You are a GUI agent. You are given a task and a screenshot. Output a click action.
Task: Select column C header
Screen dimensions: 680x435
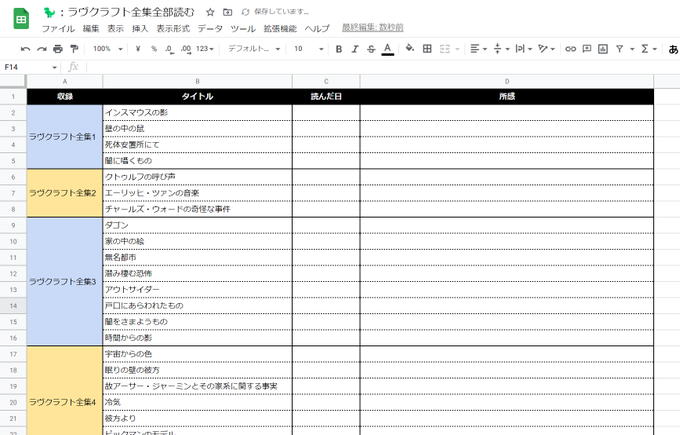coord(326,82)
